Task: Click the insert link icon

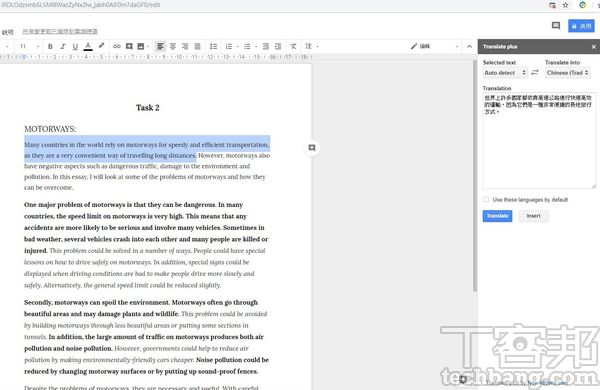Action: 117,46
